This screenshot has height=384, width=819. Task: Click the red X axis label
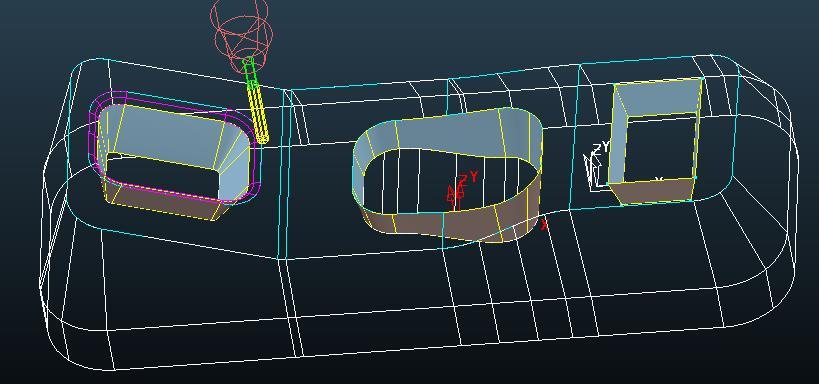(544, 225)
